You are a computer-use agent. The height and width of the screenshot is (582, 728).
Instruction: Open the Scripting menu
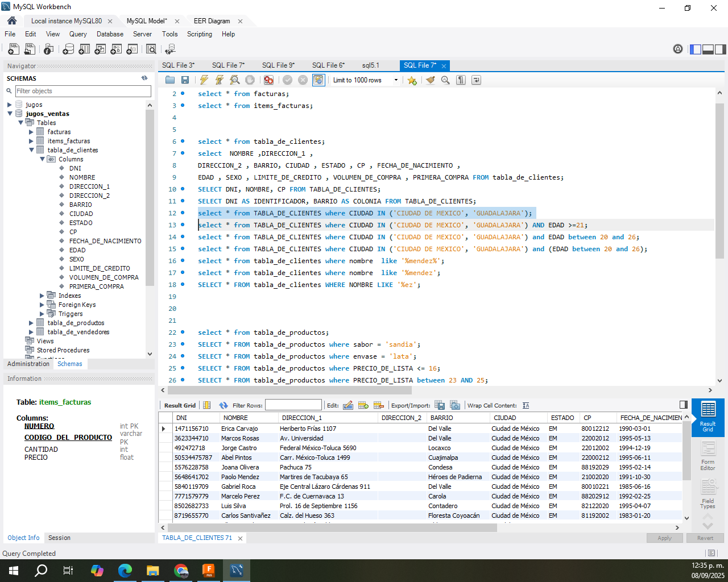tap(200, 34)
